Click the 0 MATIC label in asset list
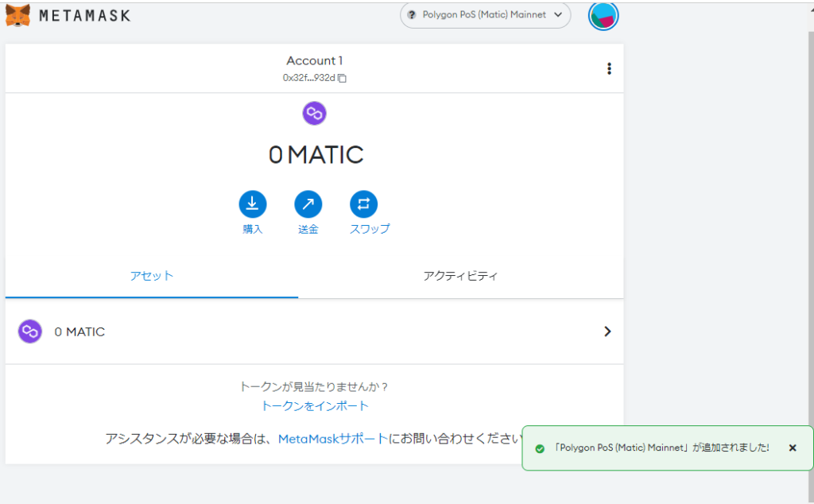814x504 pixels. [x=79, y=331]
